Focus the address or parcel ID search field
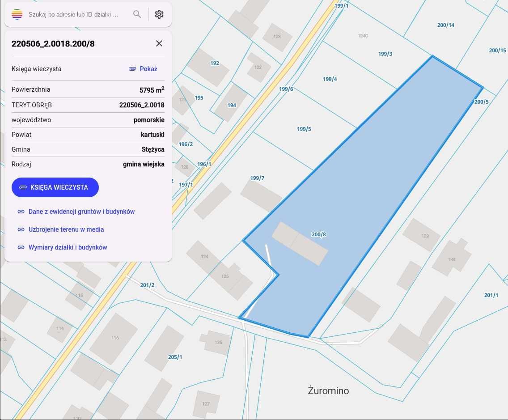The image size is (508, 420). 73,14
